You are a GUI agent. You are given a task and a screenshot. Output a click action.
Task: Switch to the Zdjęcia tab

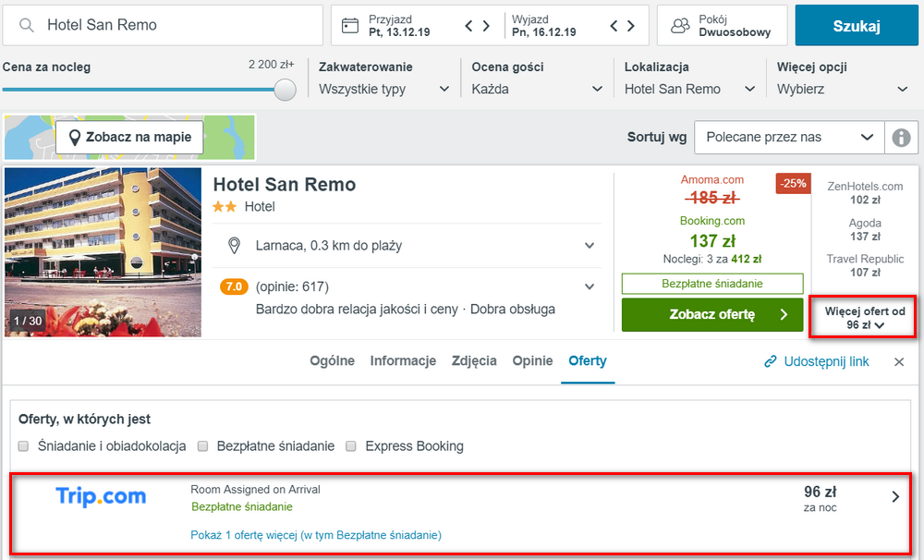point(474,361)
